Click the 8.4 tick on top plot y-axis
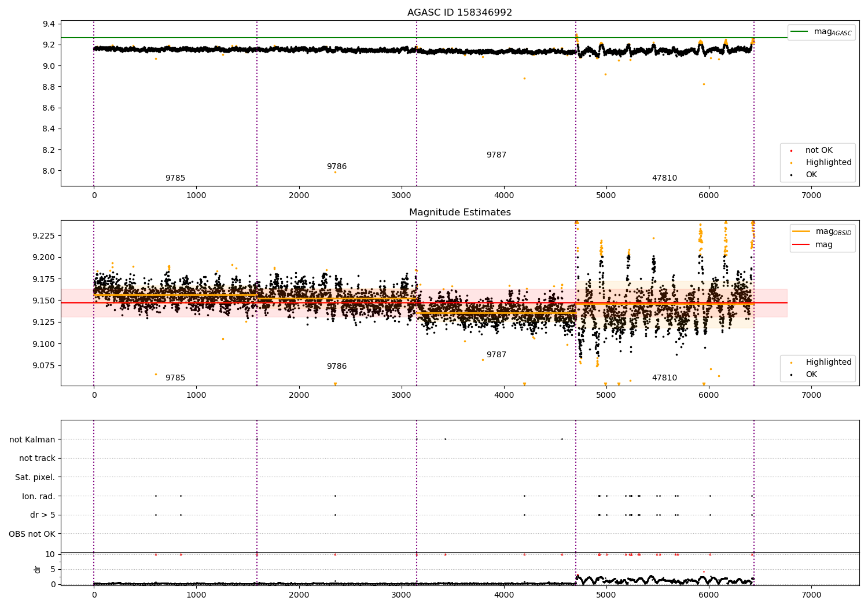Viewport: 868px width, 608px height. point(49,129)
